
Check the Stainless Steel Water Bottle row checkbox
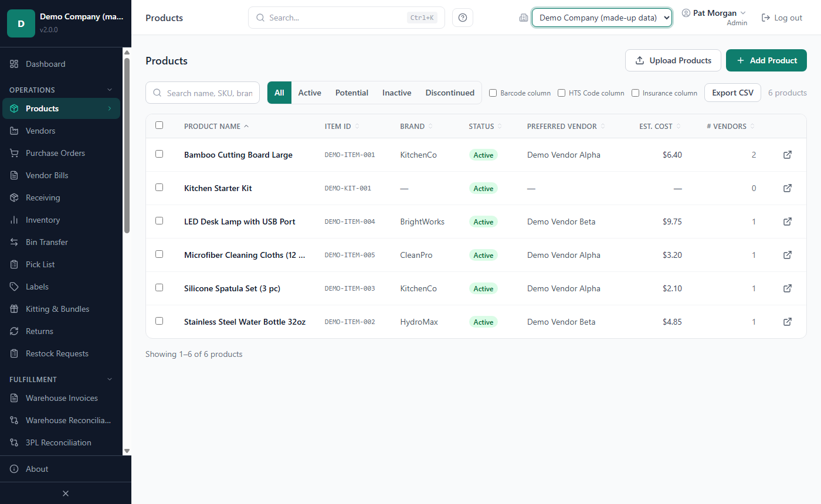[x=159, y=321]
